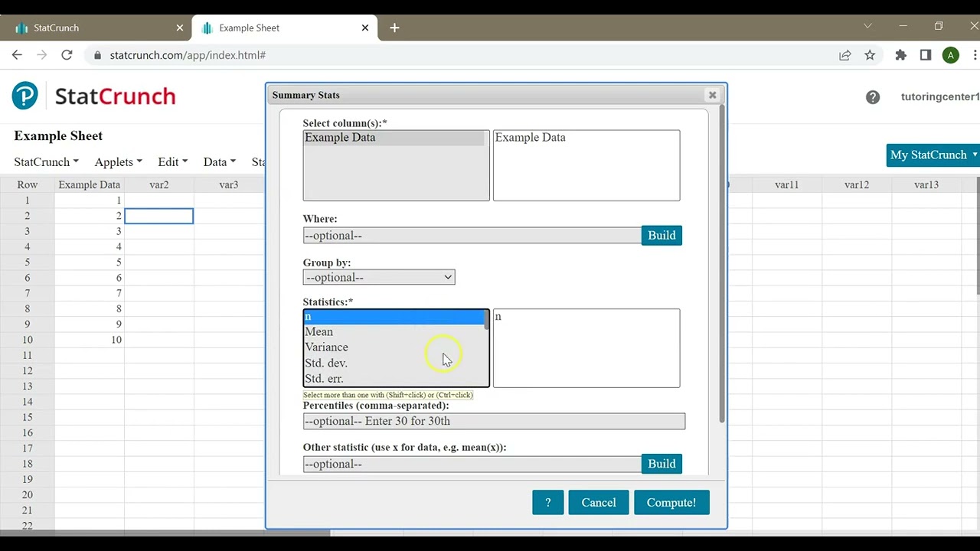Click the var3 column header
980x551 pixels.
(x=229, y=184)
